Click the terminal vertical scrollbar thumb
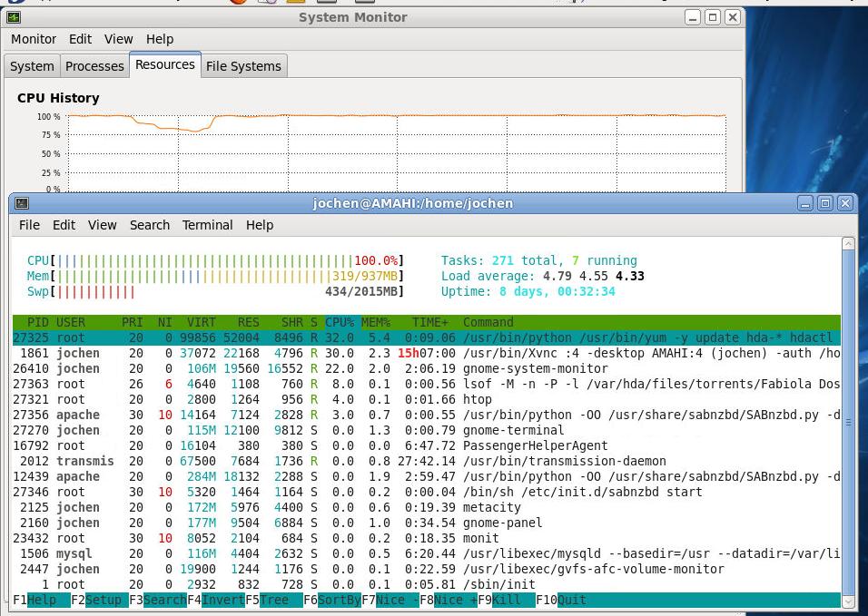Viewport: 868px width, 616px height. click(x=848, y=423)
